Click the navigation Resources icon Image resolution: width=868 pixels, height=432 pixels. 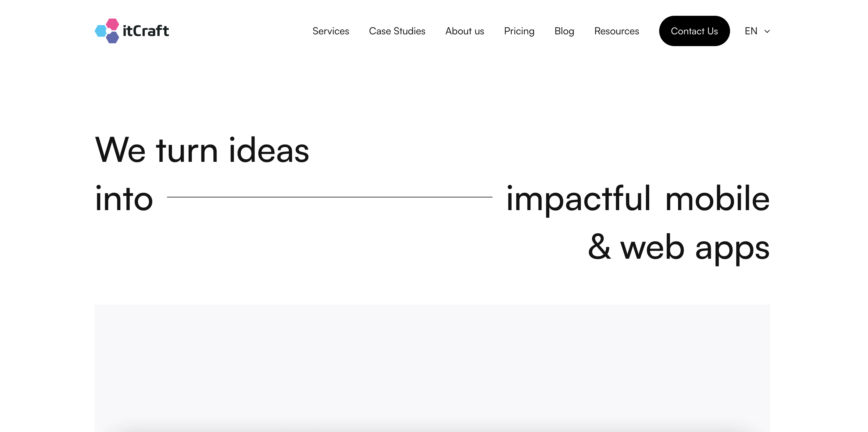tap(616, 30)
